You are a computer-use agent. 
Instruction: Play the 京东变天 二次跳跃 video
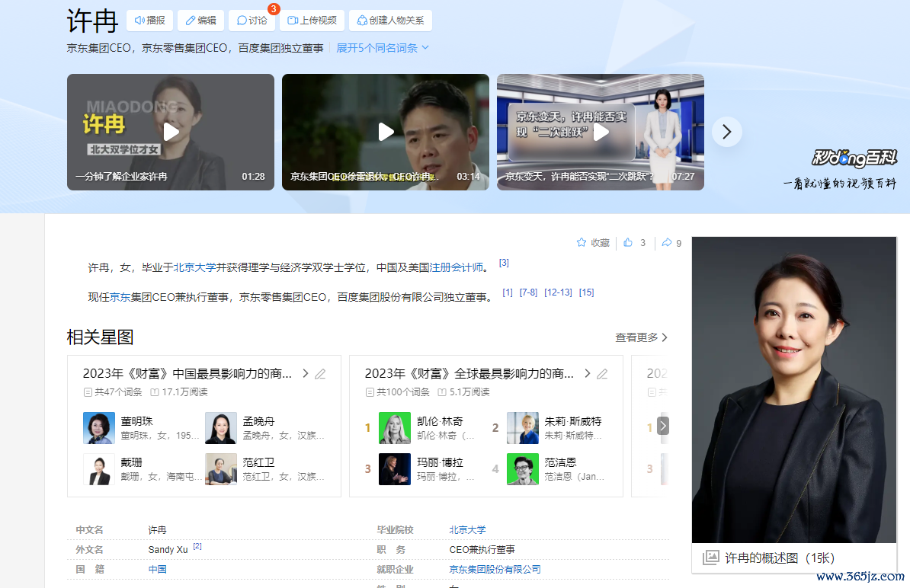(x=600, y=132)
